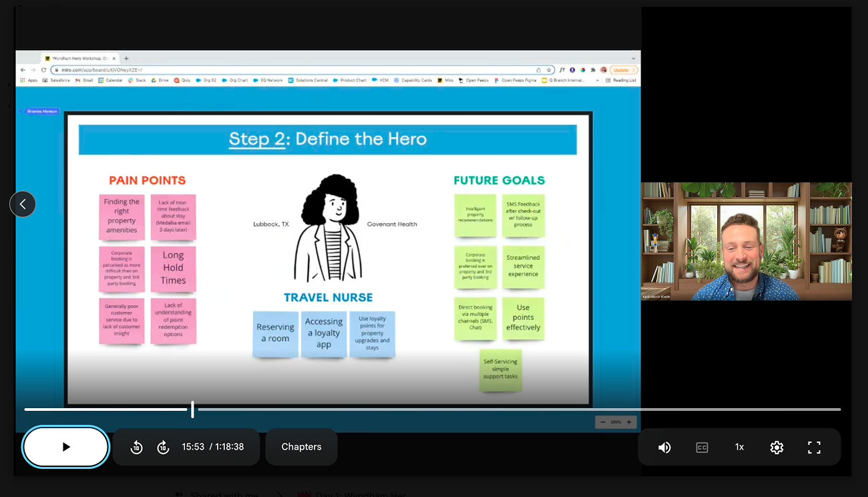This screenshot has width=868, height=497.
Task: Click the "FUTURE GOALS" heading
Action: [x=499, y=180]
